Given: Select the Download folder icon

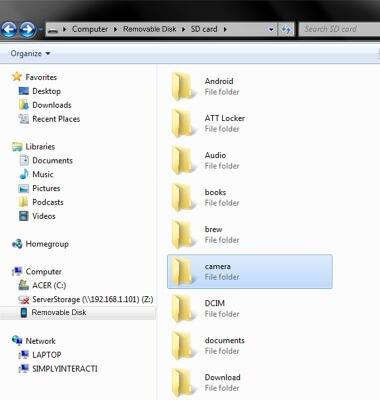Looking at the screenshot, I should pyautogui.click(x=182, y=382).
